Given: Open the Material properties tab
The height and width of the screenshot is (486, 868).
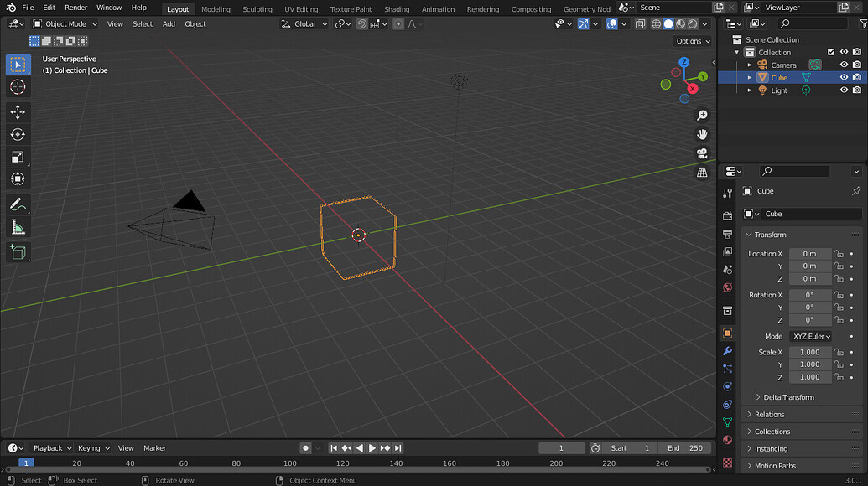Looking at the screenshot, I should [x=727, y=440].
